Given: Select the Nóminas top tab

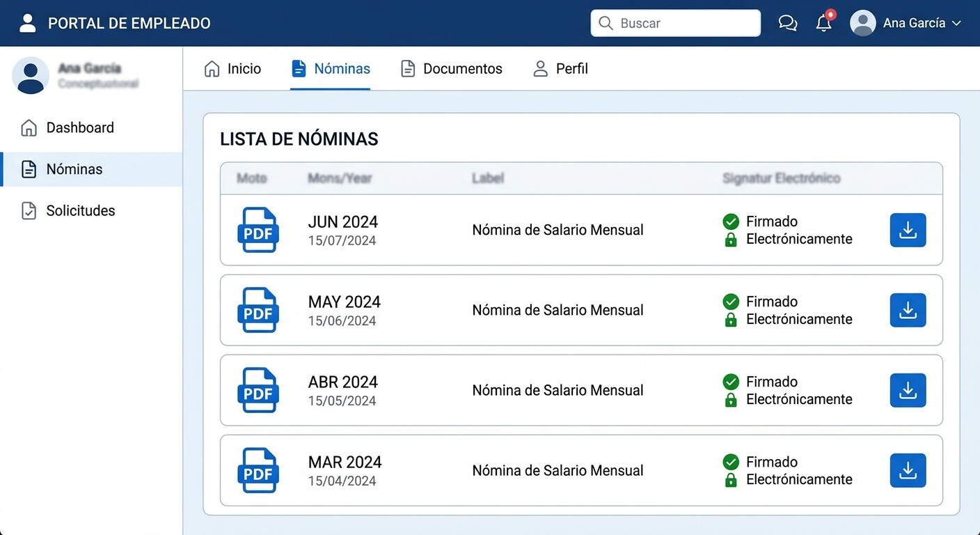Looking at the screenshot, I should tap(331, 68).
